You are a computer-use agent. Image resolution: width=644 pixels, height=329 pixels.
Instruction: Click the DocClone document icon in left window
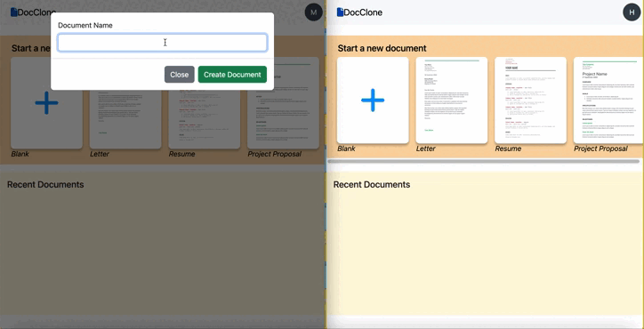(14, 12)
